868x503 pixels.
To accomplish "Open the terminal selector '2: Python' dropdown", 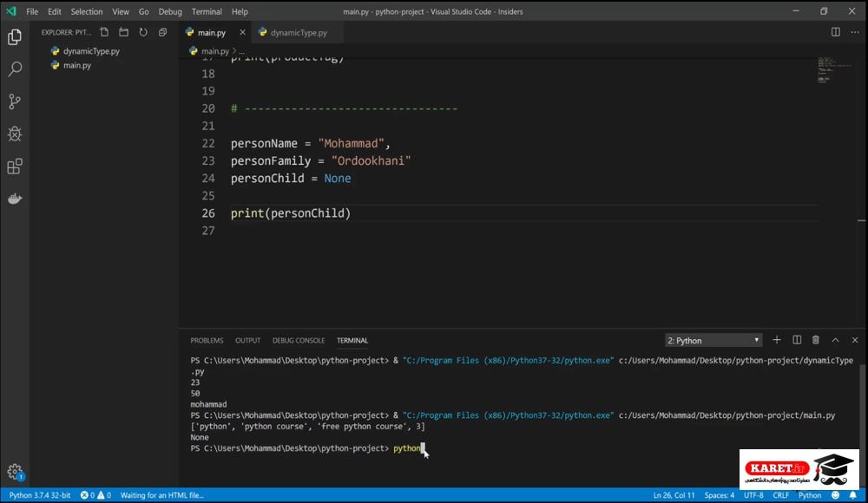I will [713, 340].
